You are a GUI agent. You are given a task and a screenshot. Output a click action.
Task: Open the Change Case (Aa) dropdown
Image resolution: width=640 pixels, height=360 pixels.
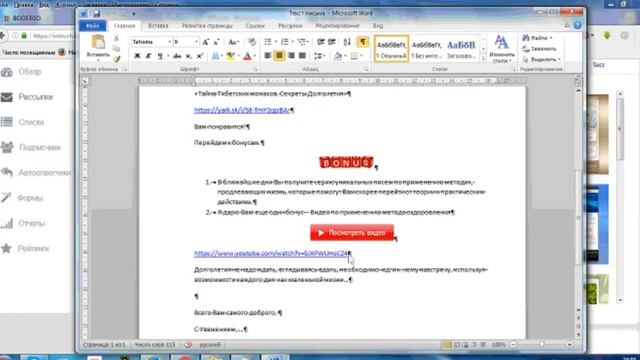click(233, 42)
